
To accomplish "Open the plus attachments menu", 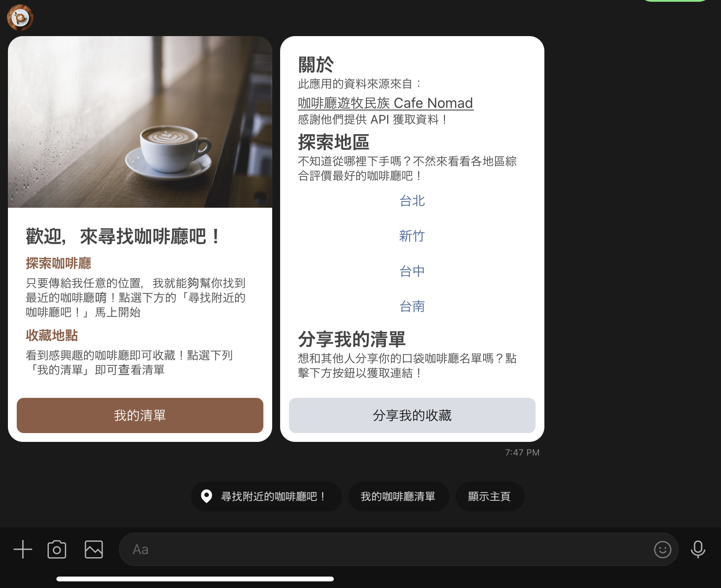I will coord(23,549).
